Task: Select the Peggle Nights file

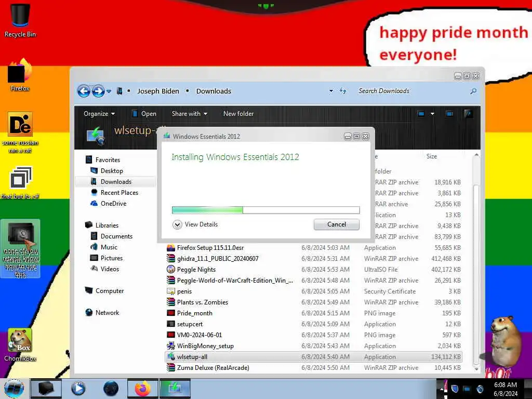Action: [314, 270]
